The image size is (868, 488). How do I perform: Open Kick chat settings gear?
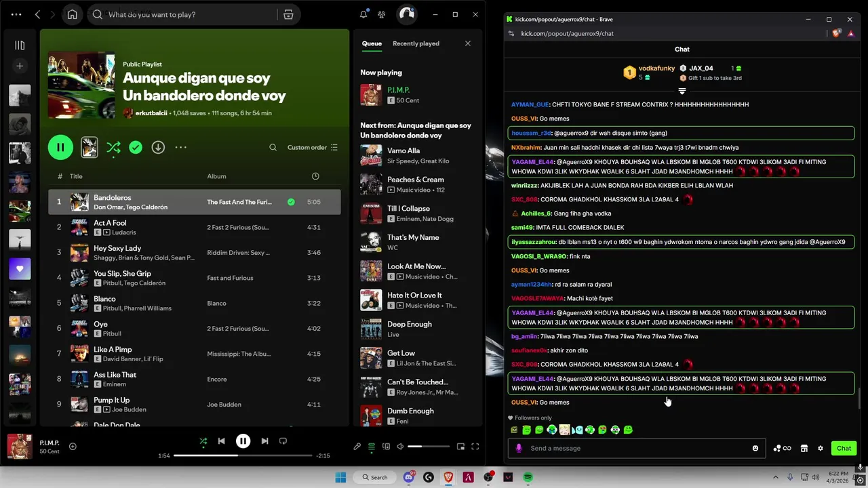[x=821, y=448]
